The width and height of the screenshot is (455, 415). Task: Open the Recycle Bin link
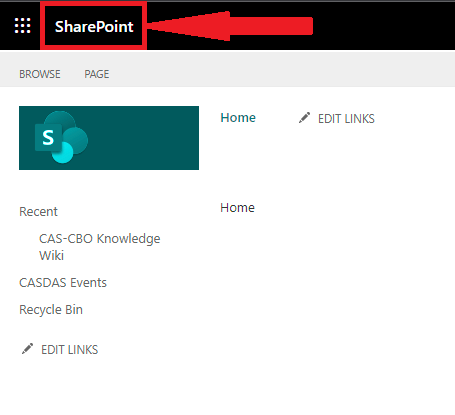51,310
